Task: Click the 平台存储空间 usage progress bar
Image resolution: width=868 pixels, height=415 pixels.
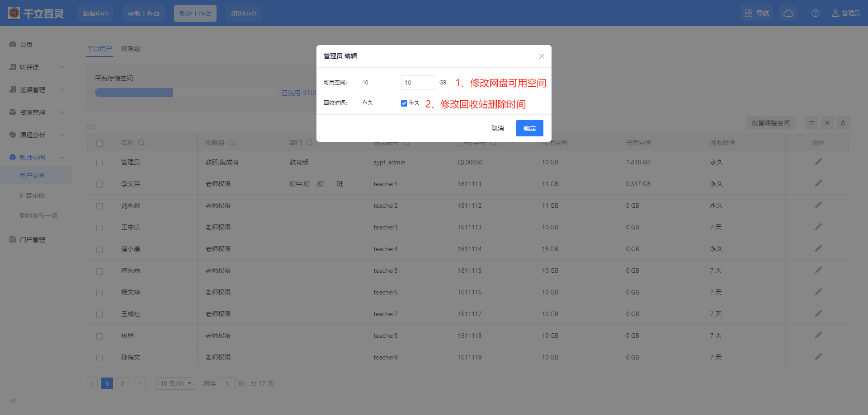Action: pos(185,93)
